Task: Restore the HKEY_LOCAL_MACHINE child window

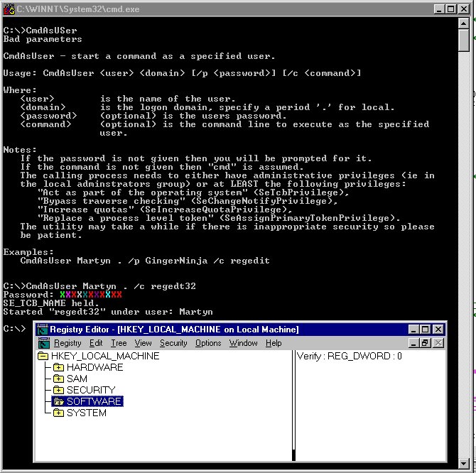Action: click(425, 343)
